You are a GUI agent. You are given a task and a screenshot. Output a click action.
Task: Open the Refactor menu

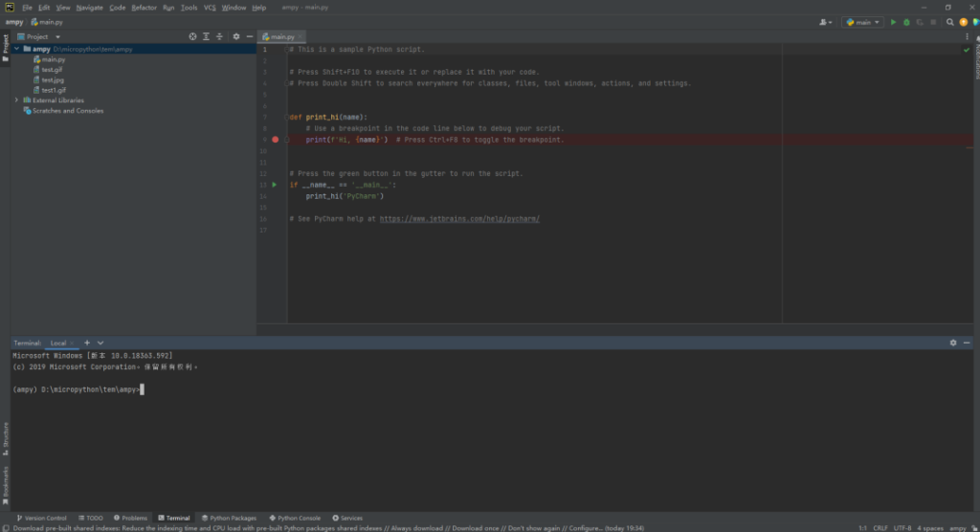[144, 8]
